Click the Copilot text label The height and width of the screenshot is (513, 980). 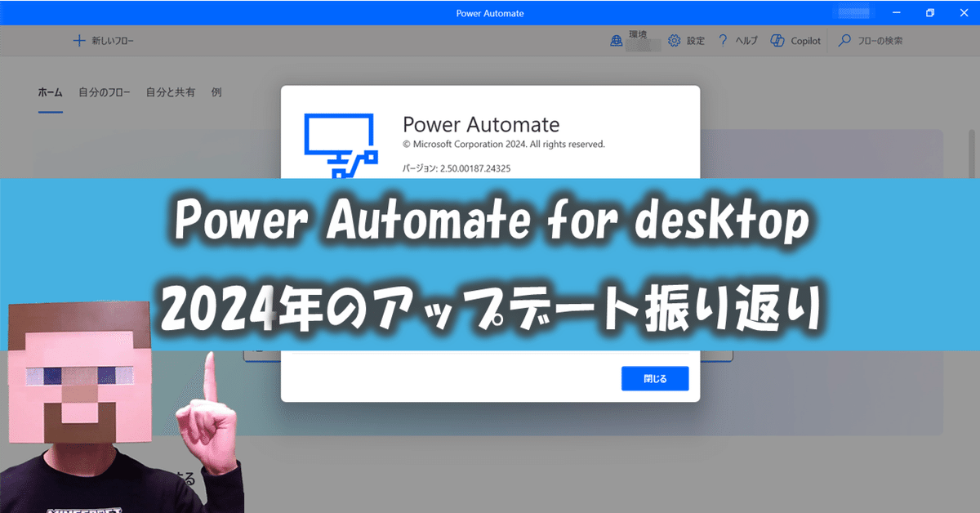coord(805,40)
